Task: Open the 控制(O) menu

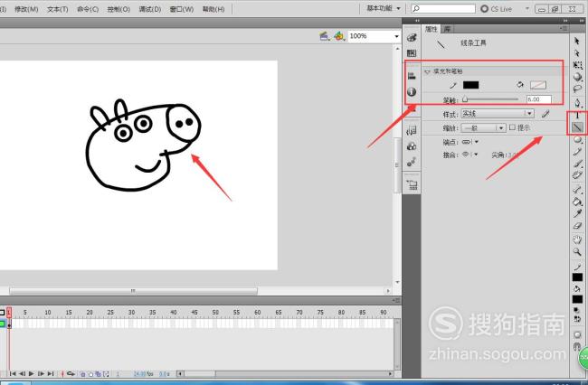Action: coord(119,9)
